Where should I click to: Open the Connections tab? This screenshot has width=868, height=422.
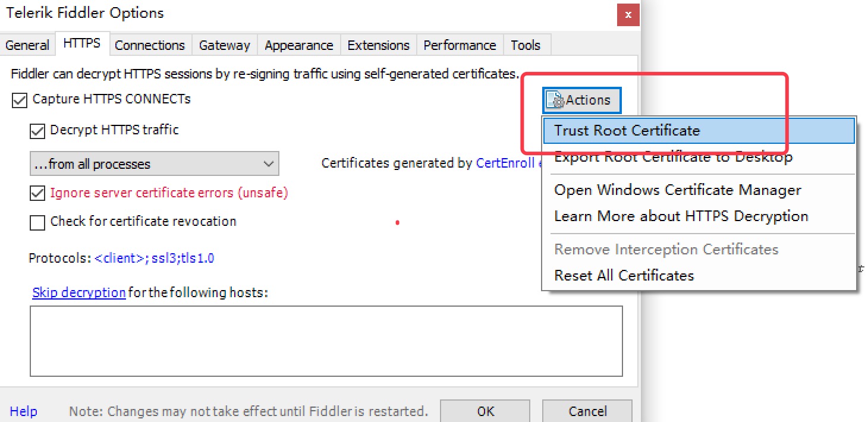tap(150, 45)
